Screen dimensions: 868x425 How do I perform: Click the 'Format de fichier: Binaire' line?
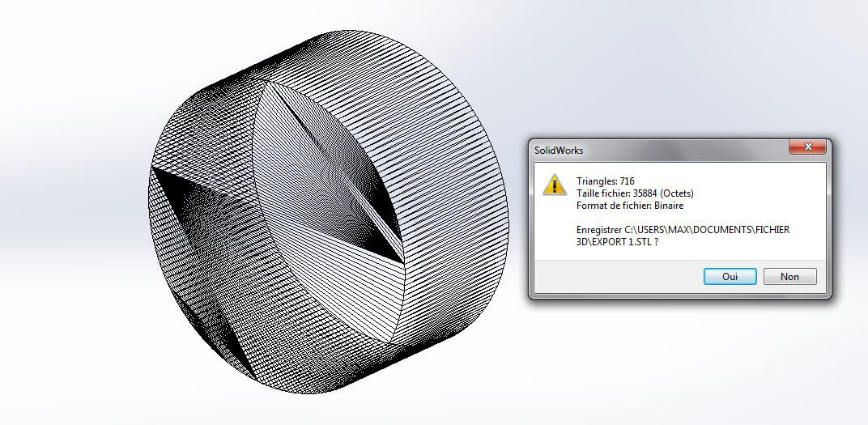630,206
